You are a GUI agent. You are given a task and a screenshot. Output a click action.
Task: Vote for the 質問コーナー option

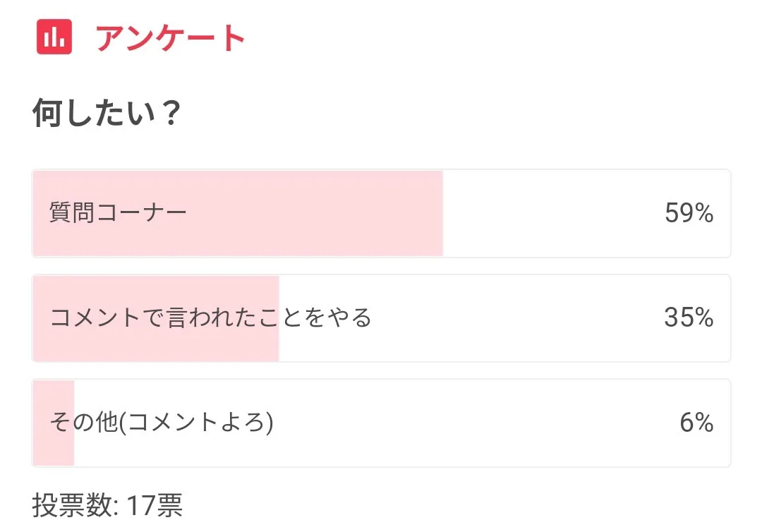pos(118,213)
